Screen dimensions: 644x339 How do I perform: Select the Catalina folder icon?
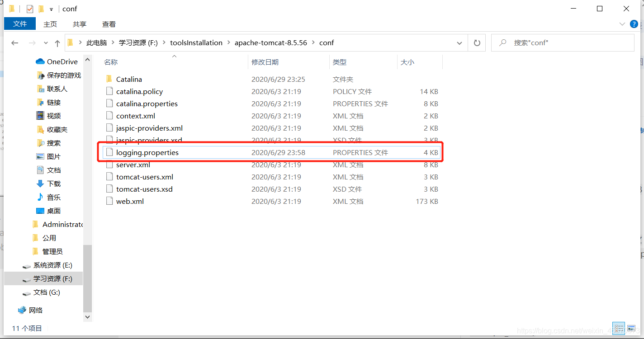pos(109,79)
